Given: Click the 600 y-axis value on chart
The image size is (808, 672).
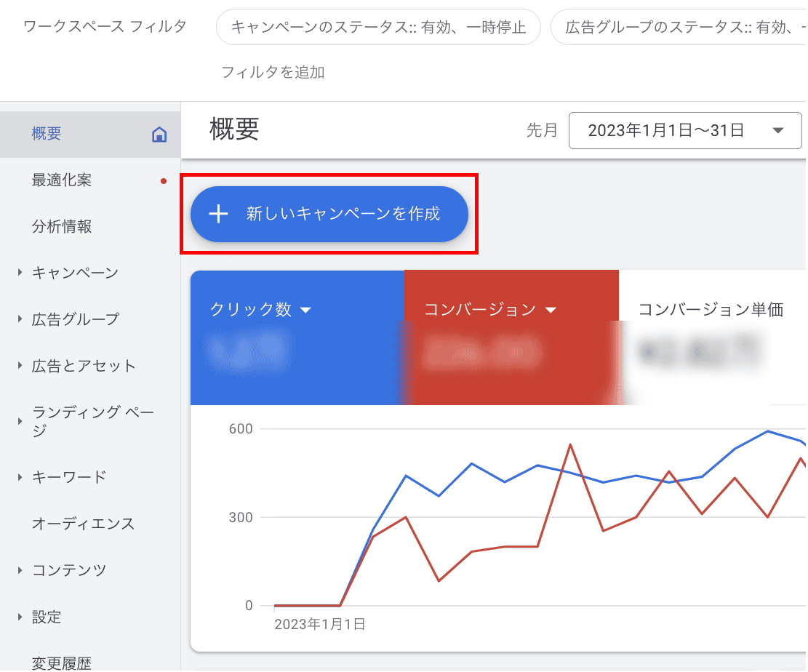Looking at the screenshot, I should (x=241, y=429).
